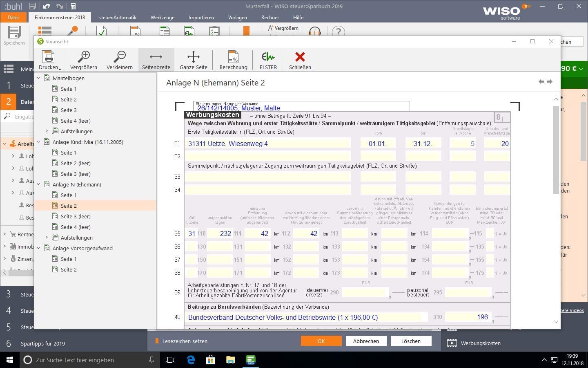The height and width of the screenshot is (368, 588).
Task: Click the Vergrößern magnifier icon
Action: click(84, 57)
